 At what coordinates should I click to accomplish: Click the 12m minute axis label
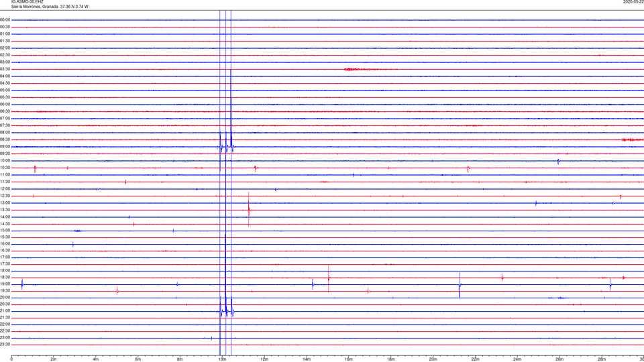point(264,359)
